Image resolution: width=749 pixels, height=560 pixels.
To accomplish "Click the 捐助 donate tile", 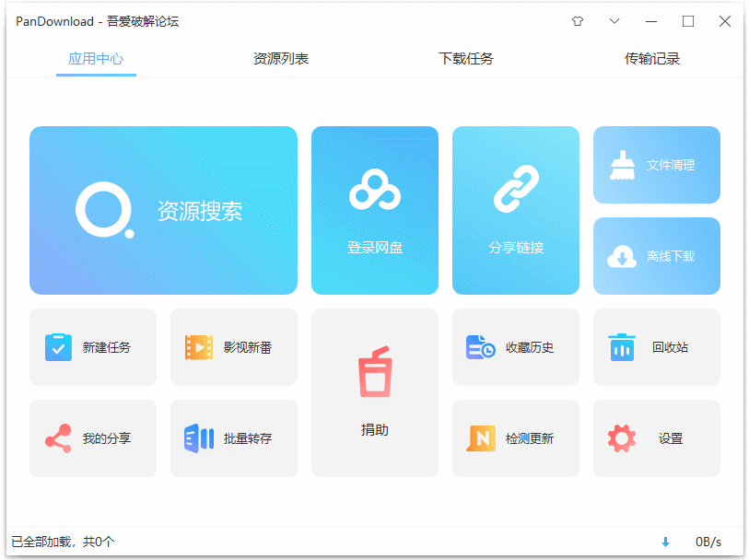I will pos(374,393).
